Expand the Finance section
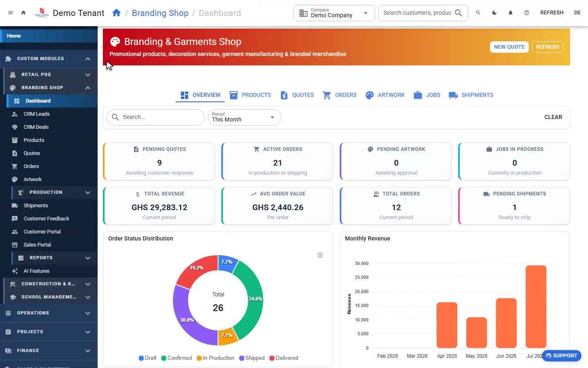This screenshot has width=588, height=368. [49, 351]
